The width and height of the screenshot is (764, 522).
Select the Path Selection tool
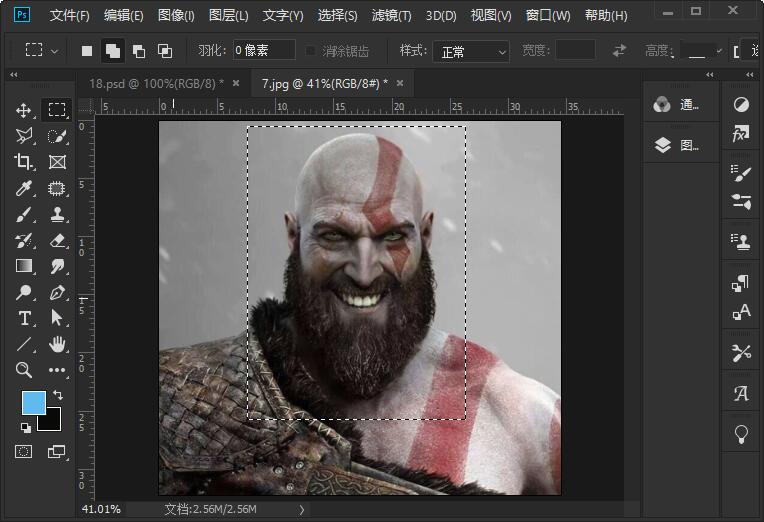tap(57, 318)
